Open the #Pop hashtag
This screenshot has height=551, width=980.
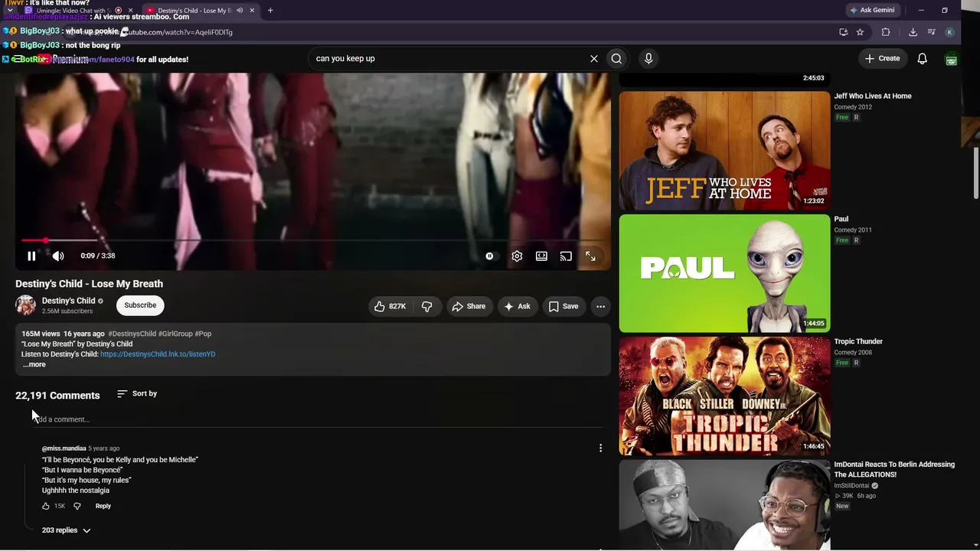coord(203,334)
